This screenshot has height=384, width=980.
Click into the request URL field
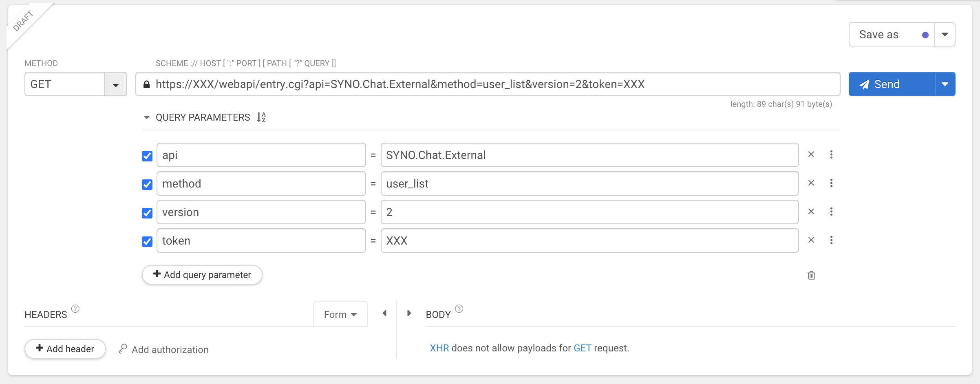click(x=488, y=84)
